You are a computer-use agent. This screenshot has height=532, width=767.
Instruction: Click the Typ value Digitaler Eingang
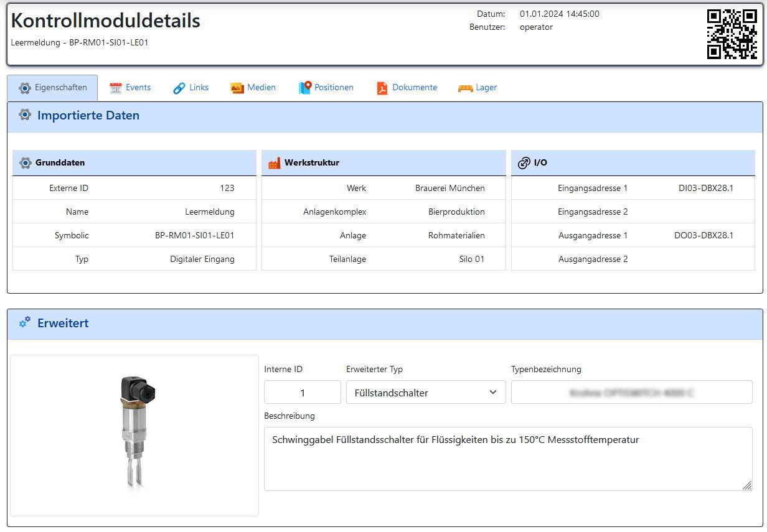click(202, 259)
